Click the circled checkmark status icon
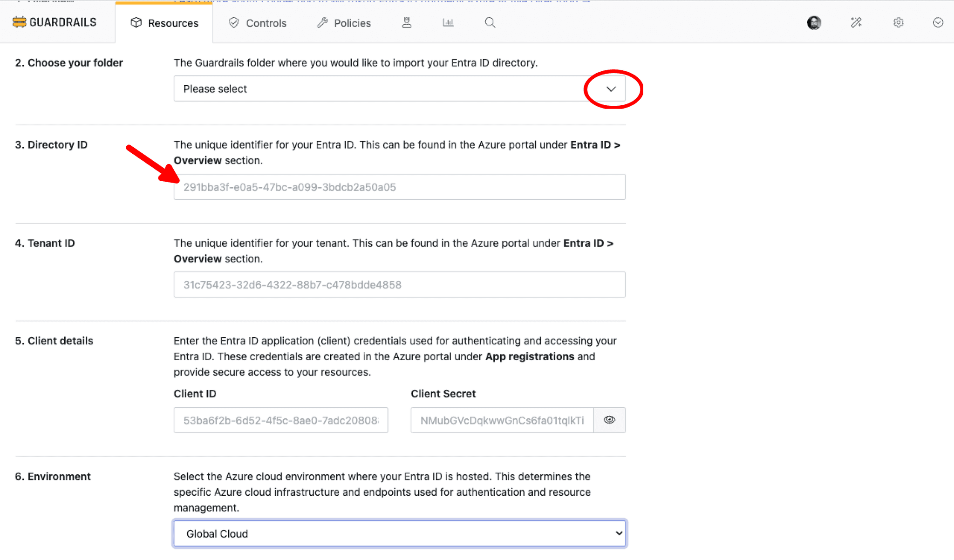This screenshot has height=560, width=954. (x=938, y=22)
